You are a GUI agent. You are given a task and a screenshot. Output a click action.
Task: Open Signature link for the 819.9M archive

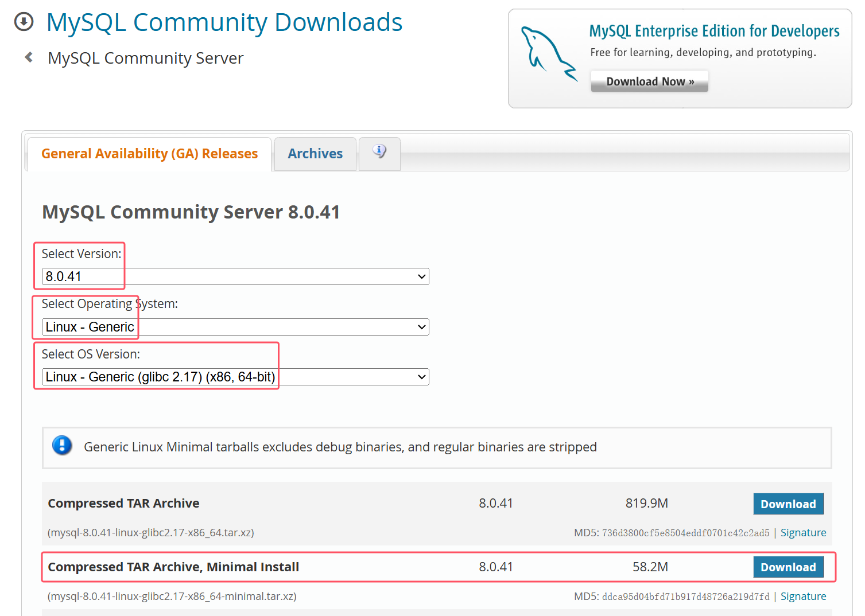802,533
